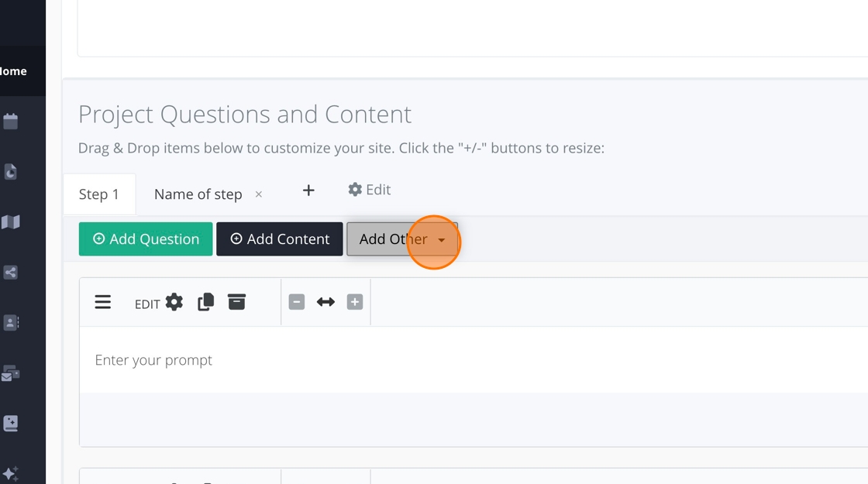Duplicate the question with the copy icon
Image resolution: width=868 pixels, height=484 pixels.
coord(205,302)
